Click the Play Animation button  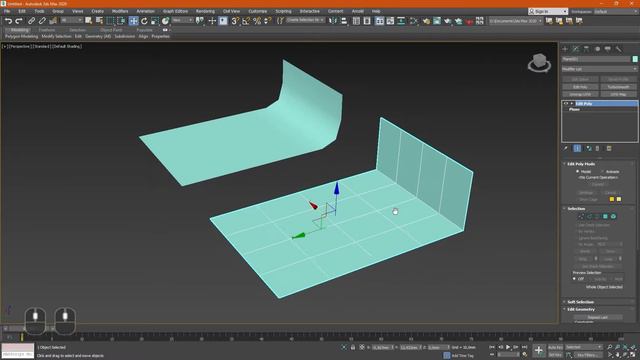[x=508, y=347]
